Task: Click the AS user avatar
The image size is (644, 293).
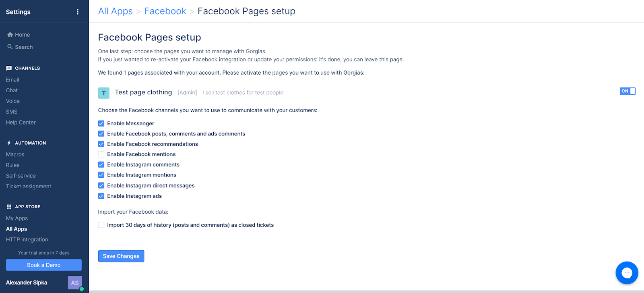Action: [x=75, y=283]
